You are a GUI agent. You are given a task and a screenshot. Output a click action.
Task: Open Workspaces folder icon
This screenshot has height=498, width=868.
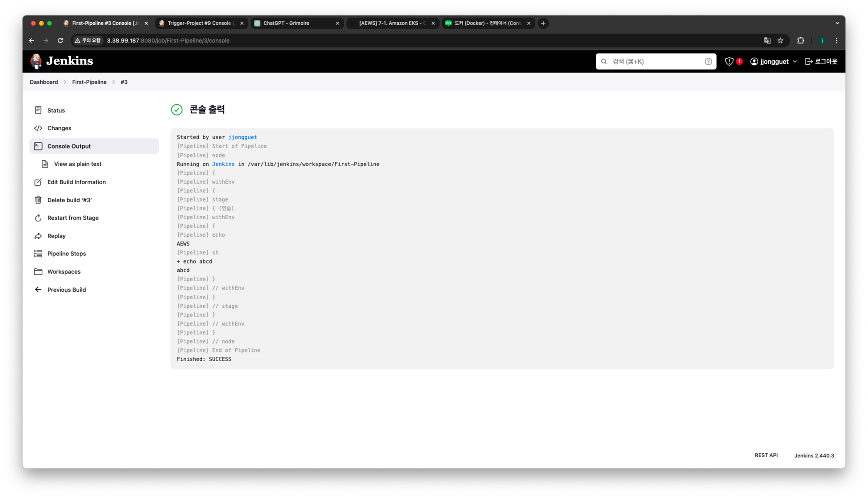38,272
